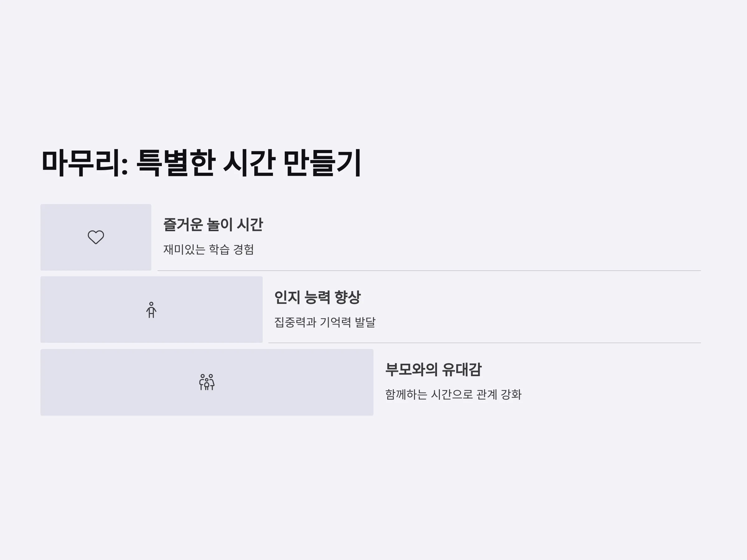
Task: Select the heading 부모와의 유대감
Action: point(434,370)
